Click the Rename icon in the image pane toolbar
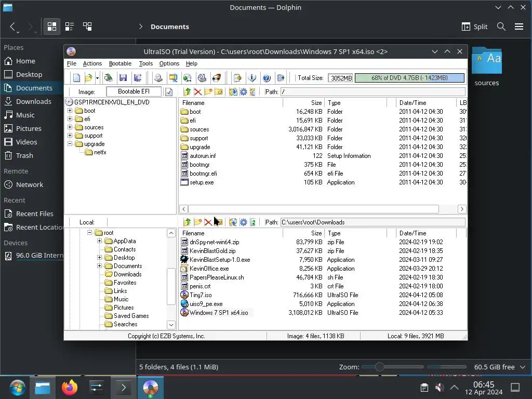This screenshot has width=532, height=399. coord(219,91)
